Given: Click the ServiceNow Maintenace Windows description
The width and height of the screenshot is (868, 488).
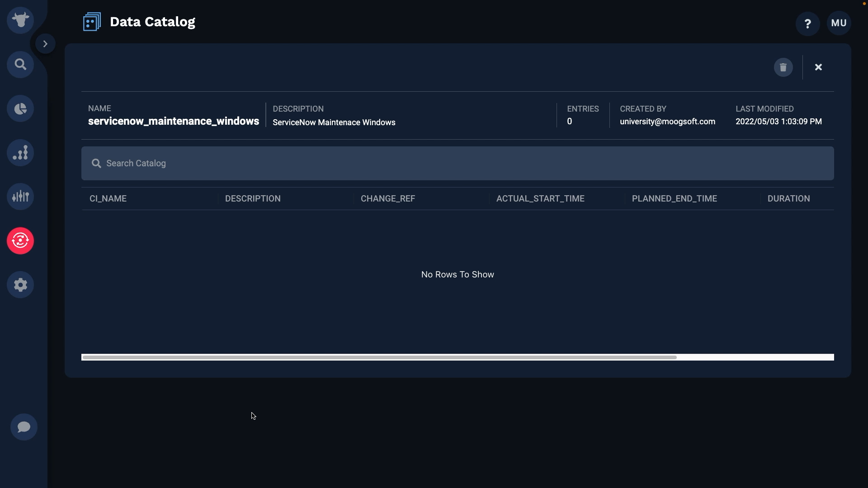Looking at the screenshot, I should coord(334,122).
